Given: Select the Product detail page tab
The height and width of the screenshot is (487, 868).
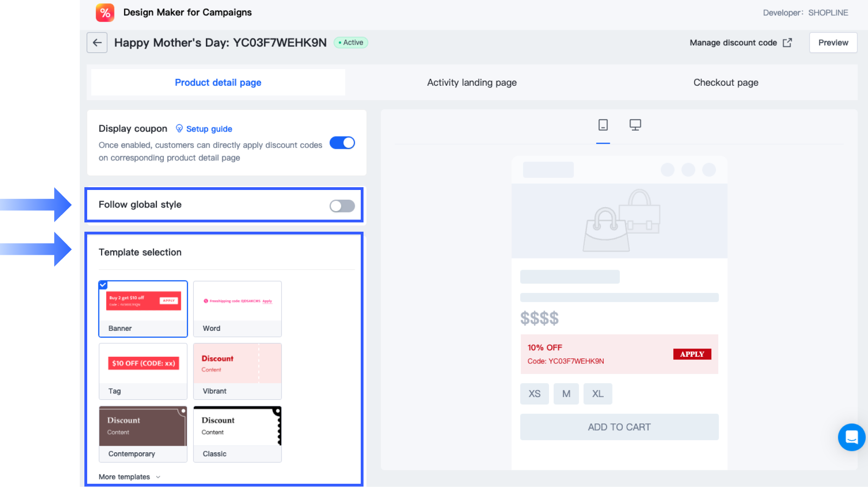Looking at the screenshot, I should coord(218,82).
